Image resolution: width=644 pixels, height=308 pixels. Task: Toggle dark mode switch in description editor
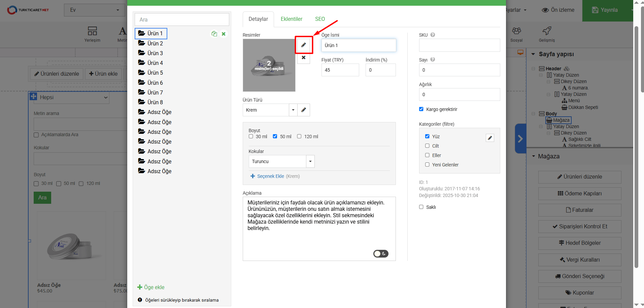pyautogui.click(x=381, y=254)
